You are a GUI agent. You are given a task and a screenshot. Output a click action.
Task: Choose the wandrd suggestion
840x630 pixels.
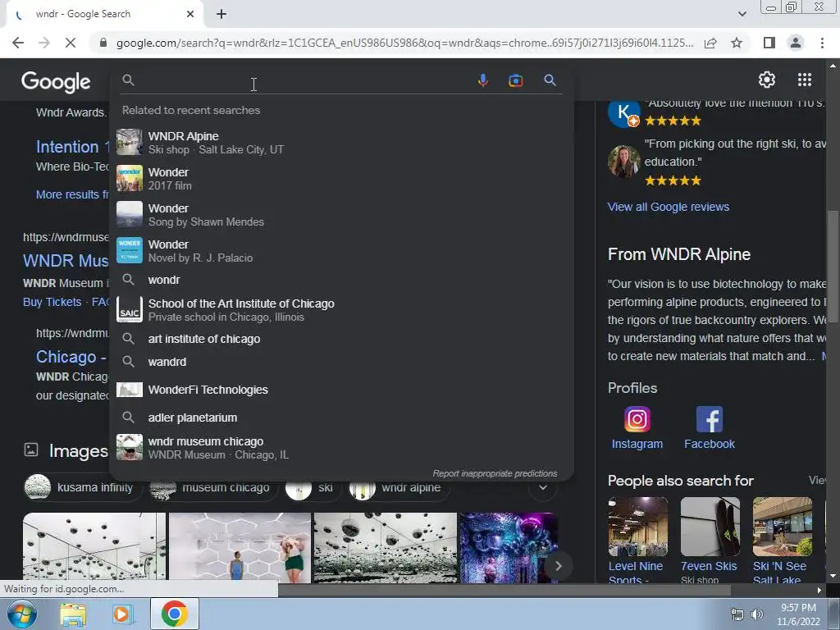click(342, 362)
